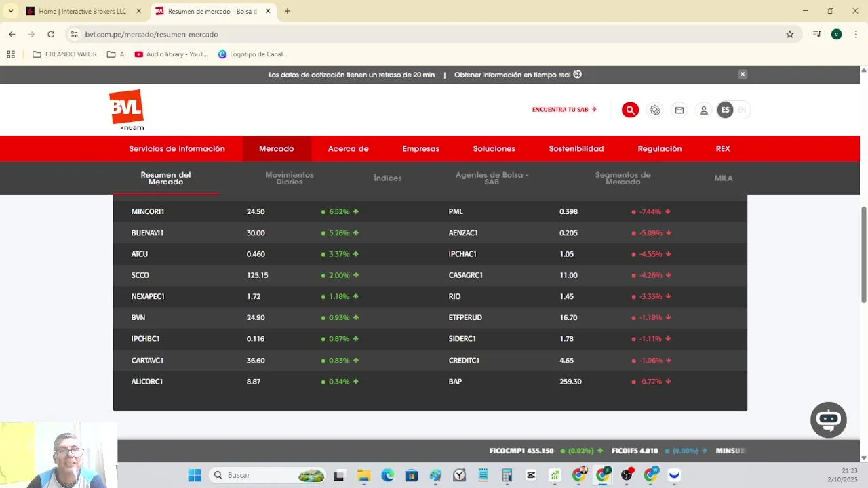Open Audio library YouTube bookmark
Screen dimensions: 868x488
click(x=172, y=54)
